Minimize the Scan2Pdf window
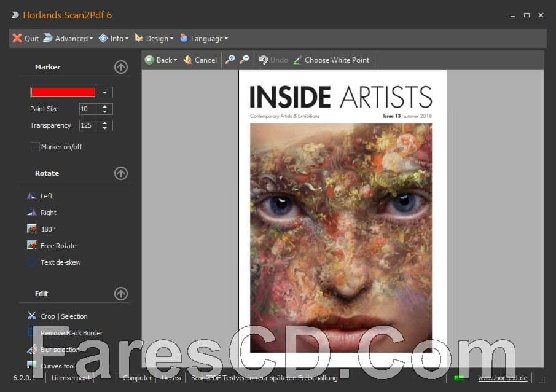 512,15
